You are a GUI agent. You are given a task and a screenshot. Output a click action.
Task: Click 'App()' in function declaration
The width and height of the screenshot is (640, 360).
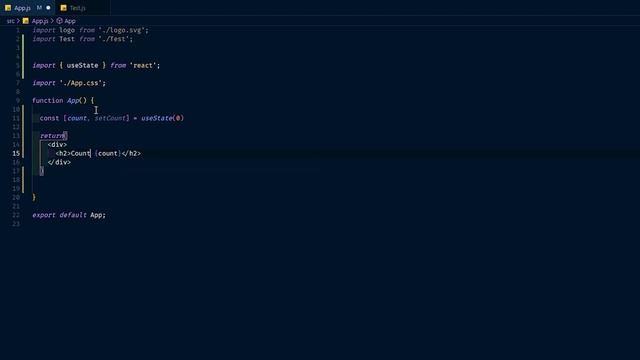coord(77,100)
